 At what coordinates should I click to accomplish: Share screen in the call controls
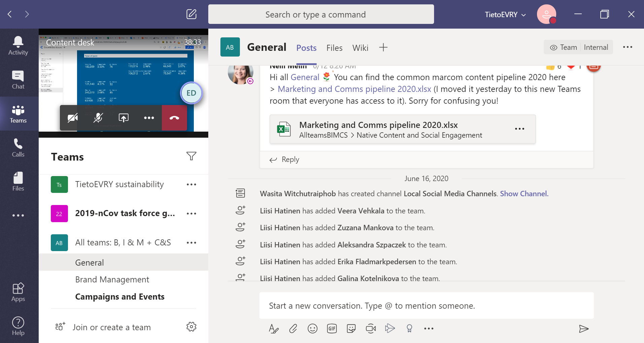click(123, 118)
